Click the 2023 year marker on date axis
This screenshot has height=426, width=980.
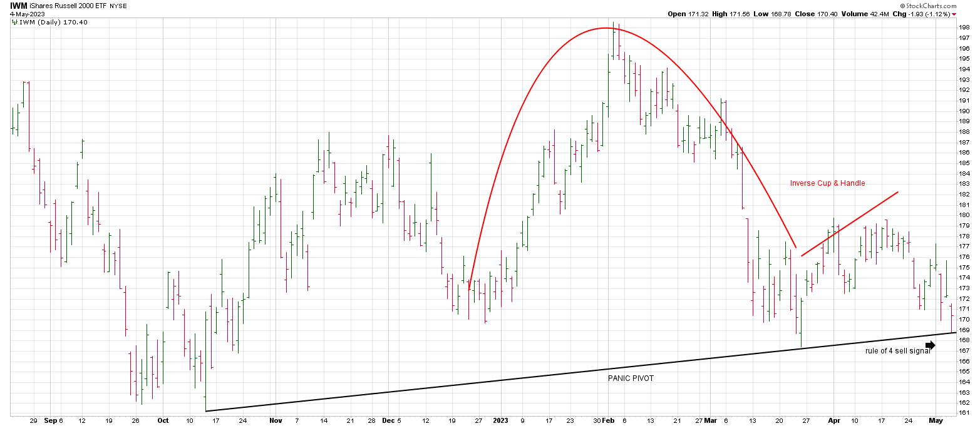click(501, 420)
